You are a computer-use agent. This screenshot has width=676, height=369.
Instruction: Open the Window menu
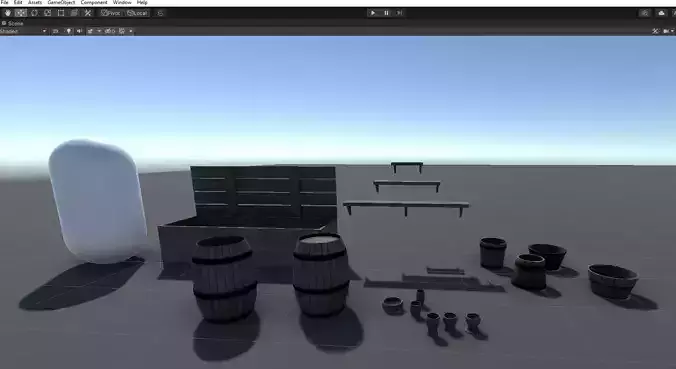click(122, 3)
